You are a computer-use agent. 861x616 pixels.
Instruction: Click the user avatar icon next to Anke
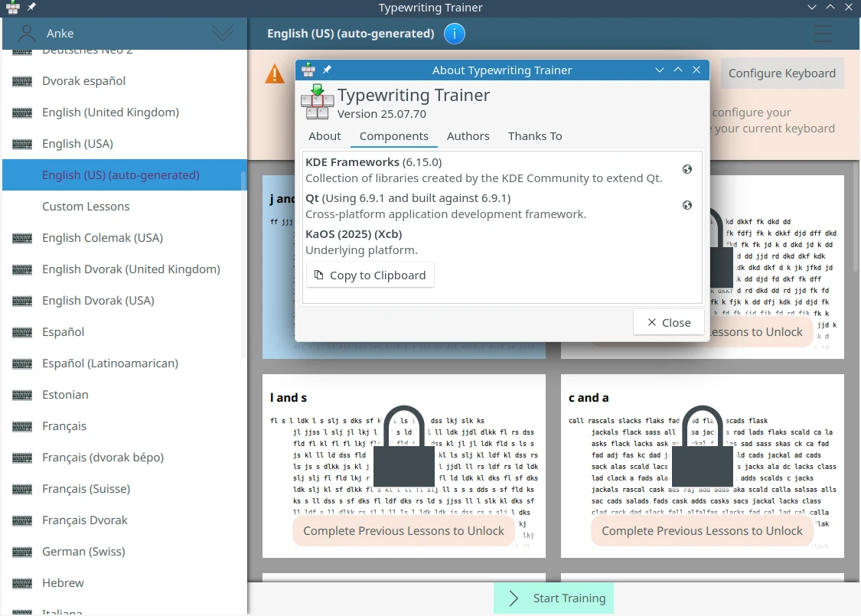point(27,34)
